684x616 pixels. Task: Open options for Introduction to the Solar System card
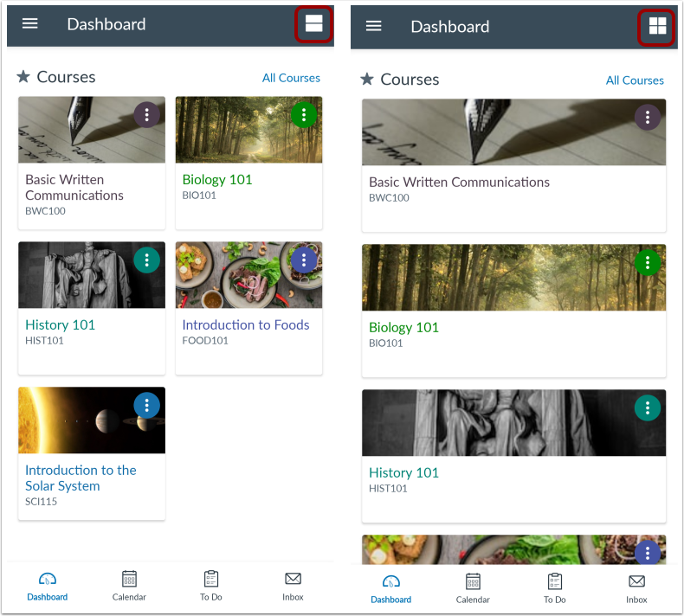pos(146,406)
